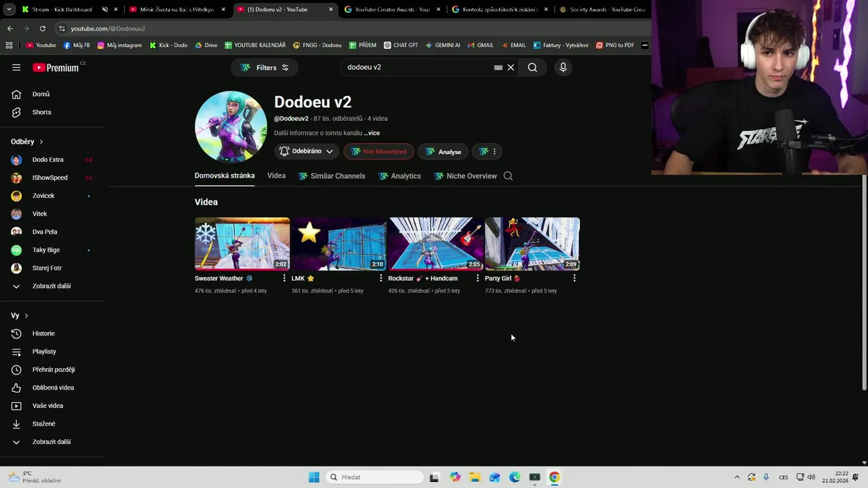
Task: Start voice search with microphone
Action: click(563, 67)
